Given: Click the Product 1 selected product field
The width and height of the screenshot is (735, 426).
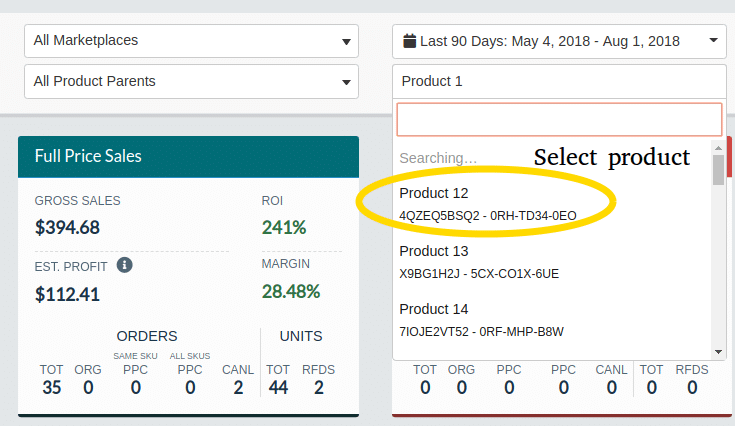Looking at the screenshot, I should coord(559,82).
